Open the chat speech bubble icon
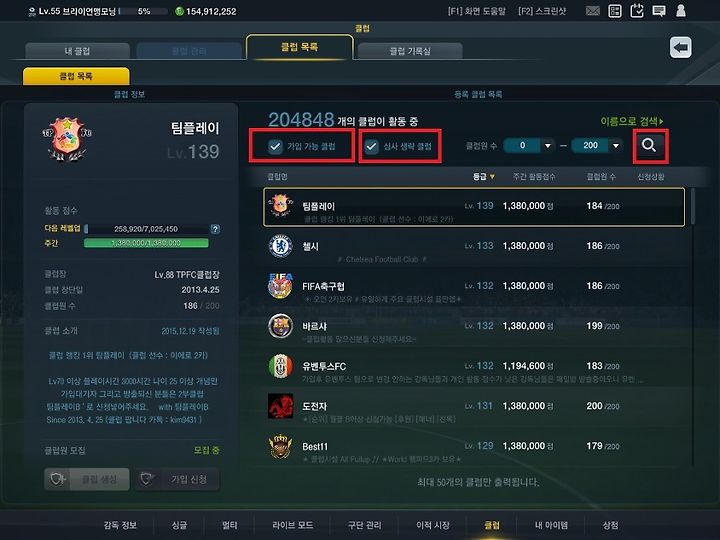This screenshot has height=540, width=720. [x=659, y=11]
